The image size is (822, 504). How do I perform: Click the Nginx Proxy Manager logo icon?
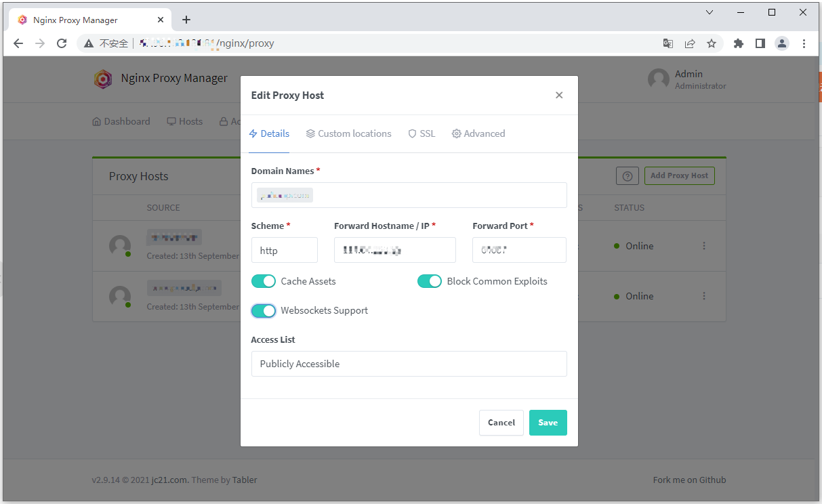tap(103, 79)
